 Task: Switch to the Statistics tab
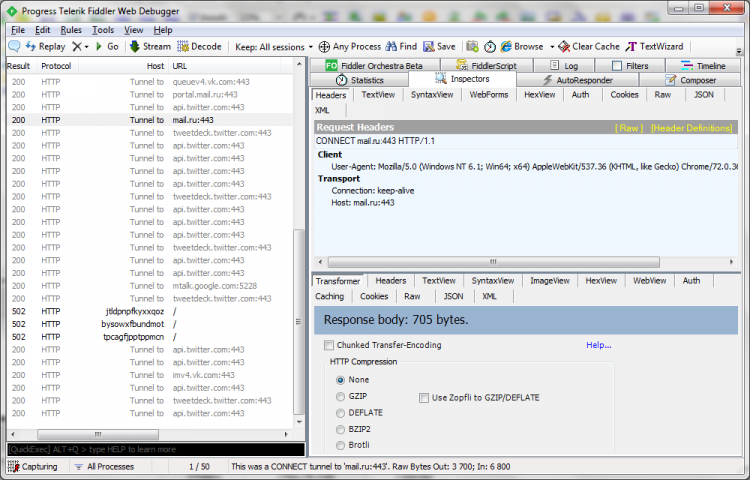pyautogui.click(x=359, y=80)
